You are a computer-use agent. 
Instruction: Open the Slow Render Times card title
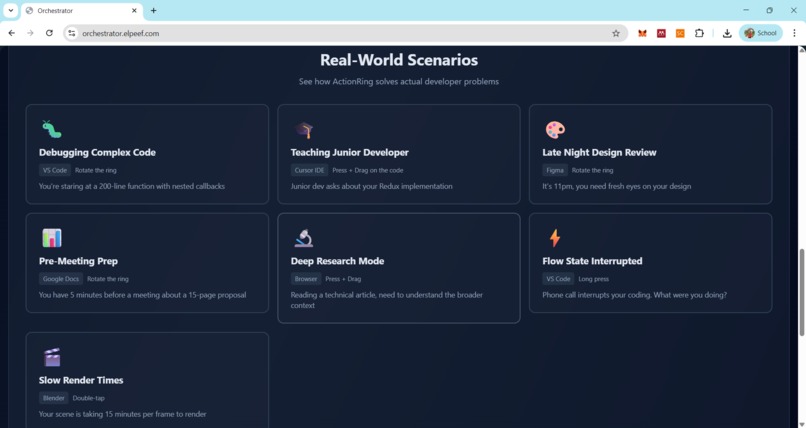tap(81, 380)
